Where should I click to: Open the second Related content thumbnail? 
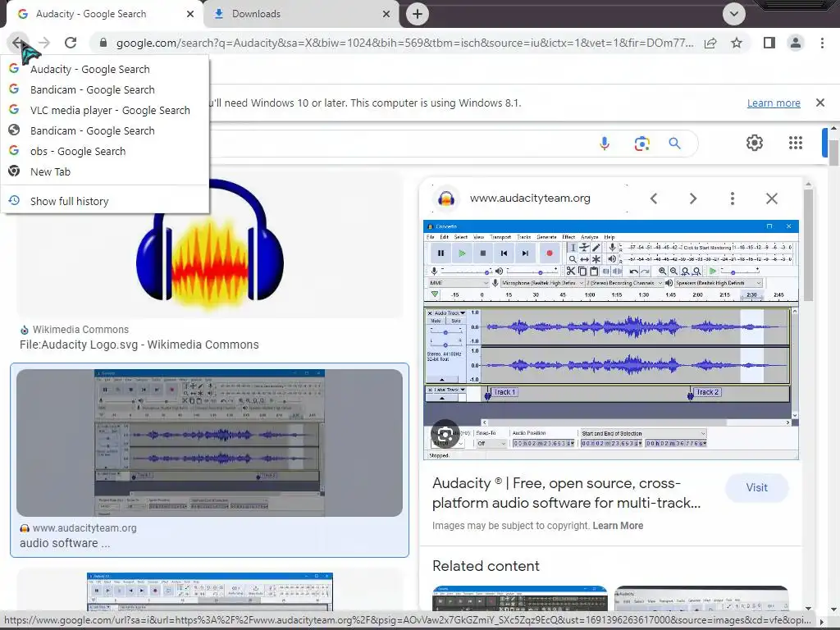coord(701,598)
